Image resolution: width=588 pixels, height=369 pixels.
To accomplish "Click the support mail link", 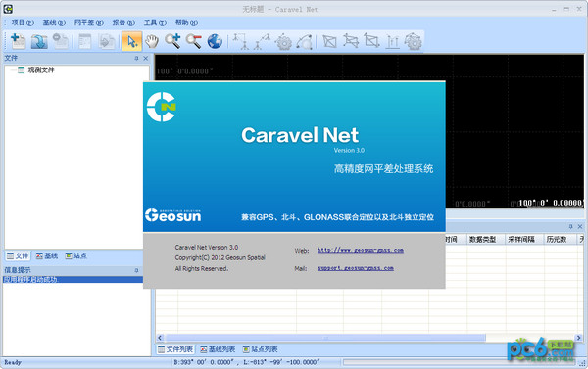I will pyautogui.click(x=356, y=268).
